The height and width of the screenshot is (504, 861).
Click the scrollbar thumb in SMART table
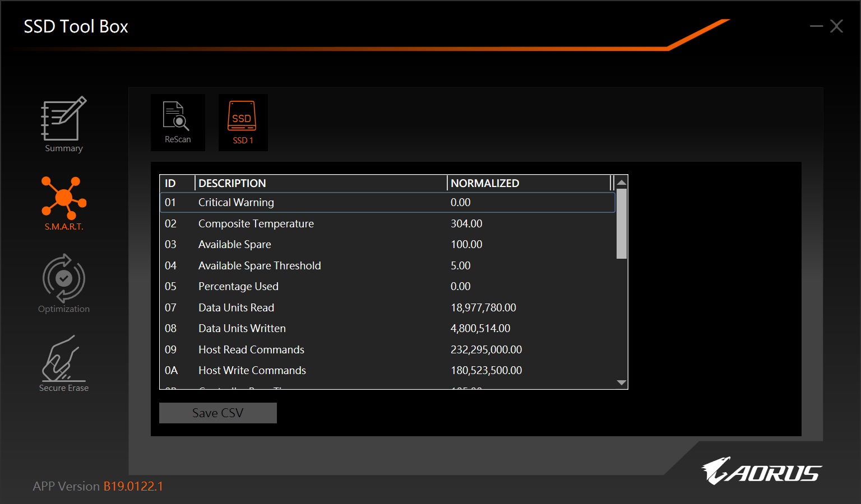[621, 224]
